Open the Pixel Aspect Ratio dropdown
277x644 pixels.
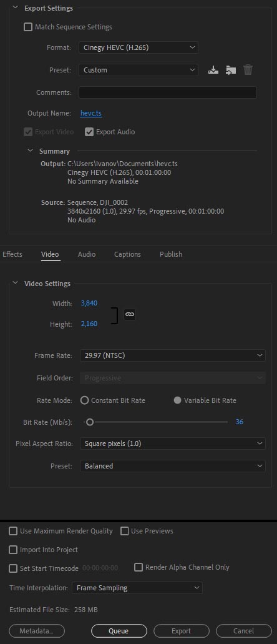point(173,443)
